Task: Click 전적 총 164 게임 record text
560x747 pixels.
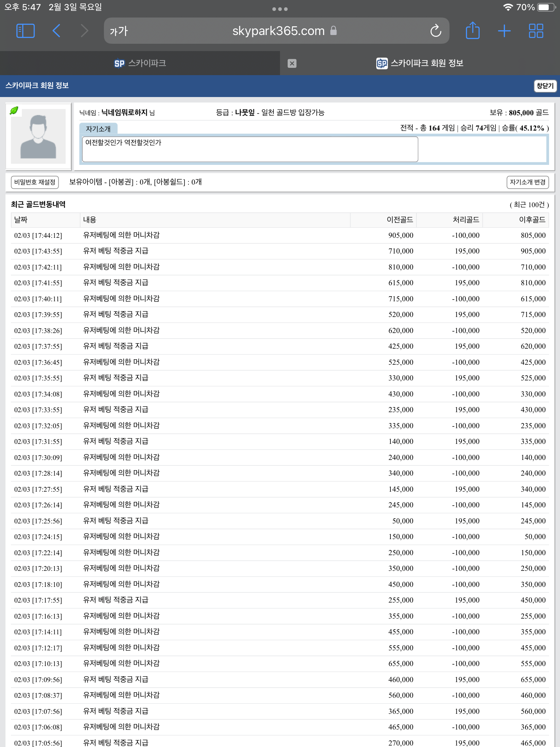Action: pyautogui.click(x=427, y=128)
